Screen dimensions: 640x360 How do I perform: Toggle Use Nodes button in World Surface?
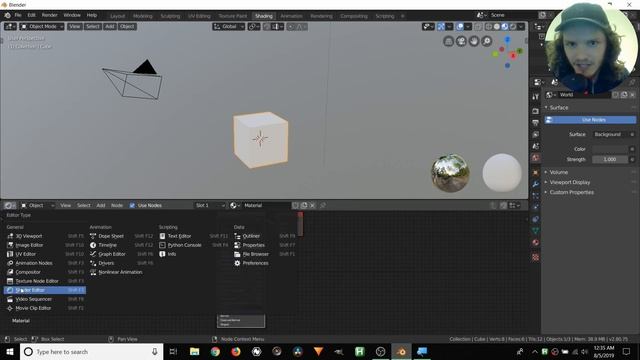[590, 120]
